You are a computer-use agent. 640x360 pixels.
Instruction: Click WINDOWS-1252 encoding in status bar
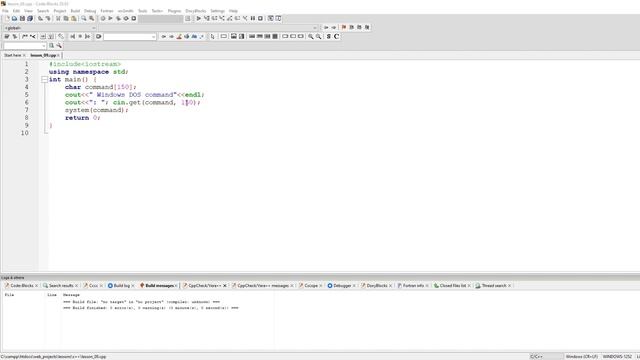click(x=617, y=357)
